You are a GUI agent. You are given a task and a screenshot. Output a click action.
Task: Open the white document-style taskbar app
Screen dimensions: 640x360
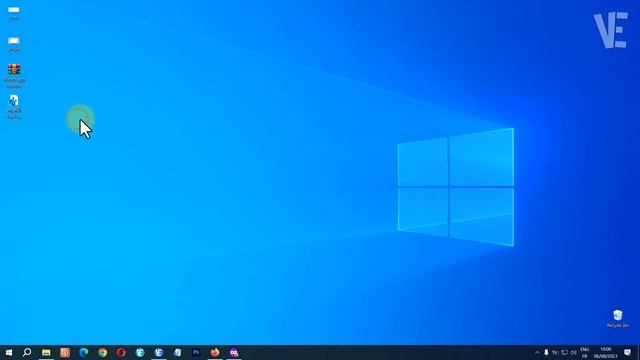click(x=178, y=352)
